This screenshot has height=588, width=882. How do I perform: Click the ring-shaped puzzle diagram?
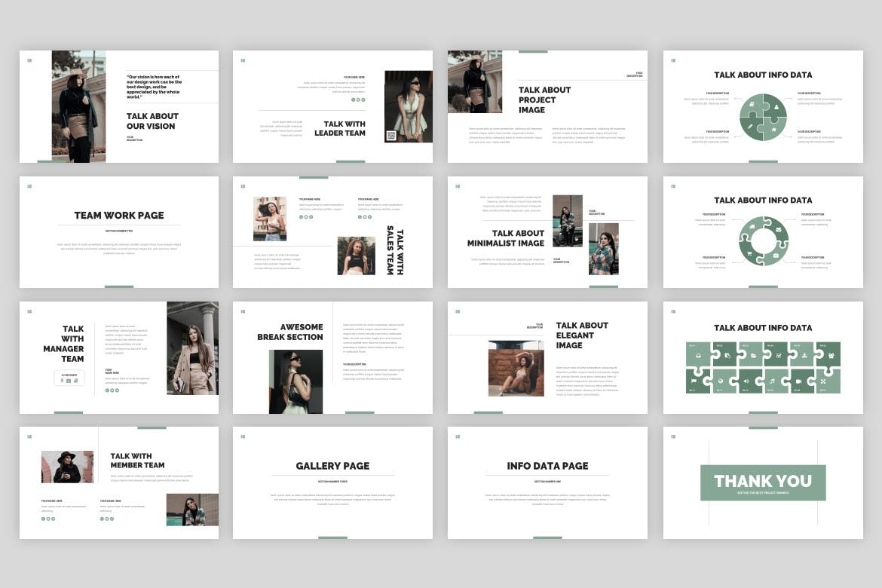(x=763, y=242)
